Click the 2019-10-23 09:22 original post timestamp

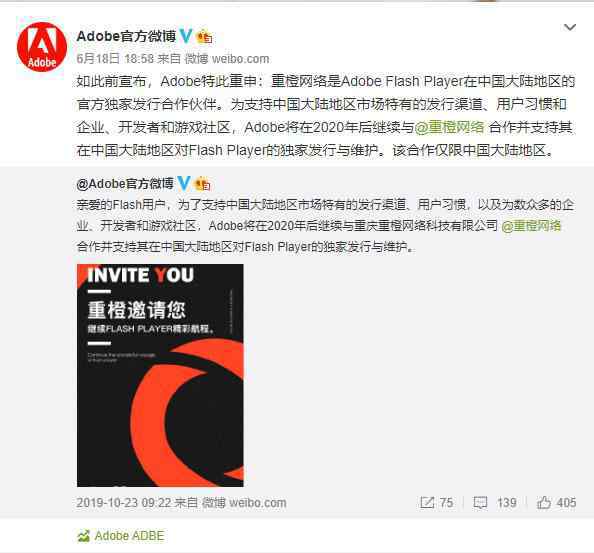click(124, 503)
